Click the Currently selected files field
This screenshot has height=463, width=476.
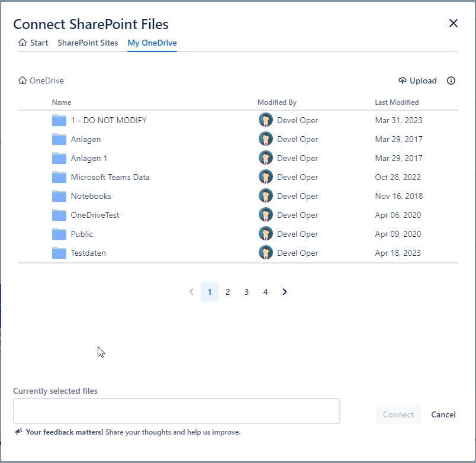pyautogui.click(x=176, y=411)
